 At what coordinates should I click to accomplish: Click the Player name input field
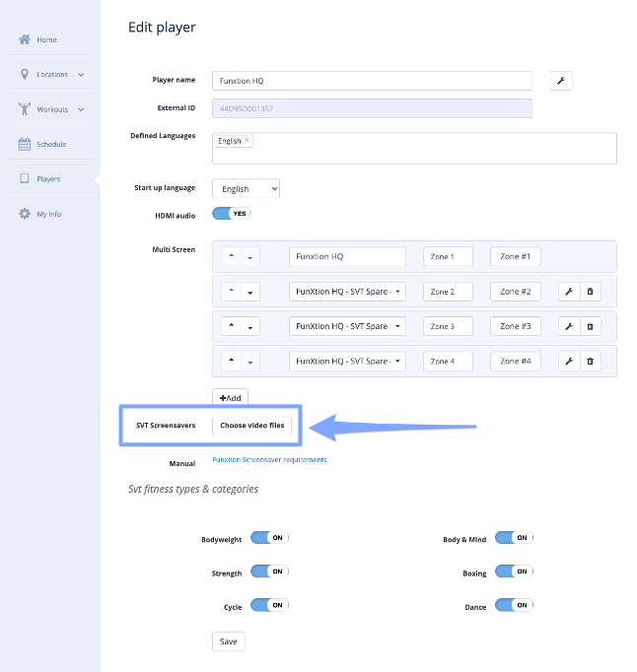coord(373,81)
